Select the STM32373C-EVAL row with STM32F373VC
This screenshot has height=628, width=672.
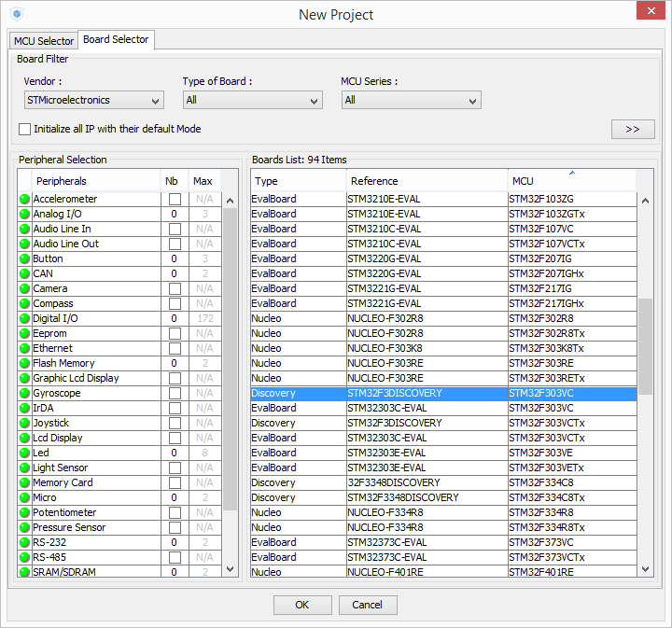tap(443, 543)
